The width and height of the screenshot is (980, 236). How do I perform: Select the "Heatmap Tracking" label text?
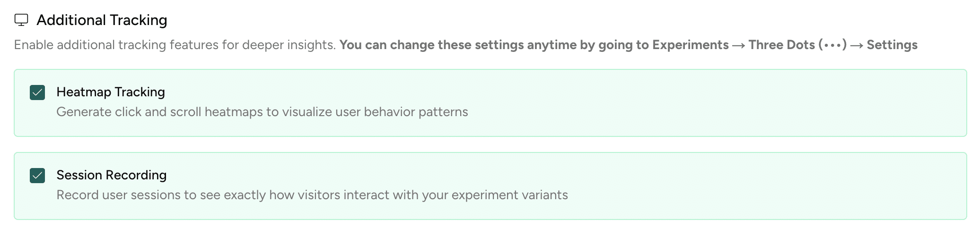111,92
